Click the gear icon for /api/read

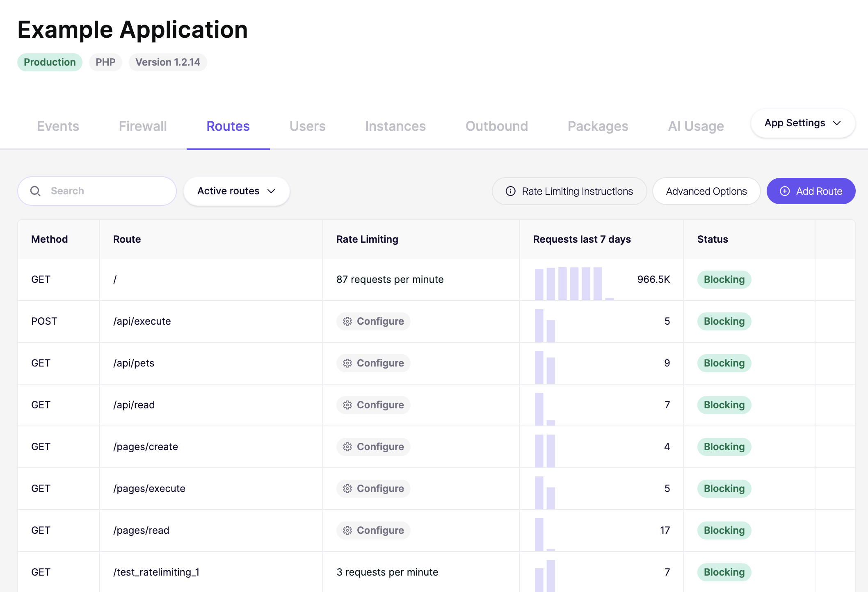[x=347, y=405]
